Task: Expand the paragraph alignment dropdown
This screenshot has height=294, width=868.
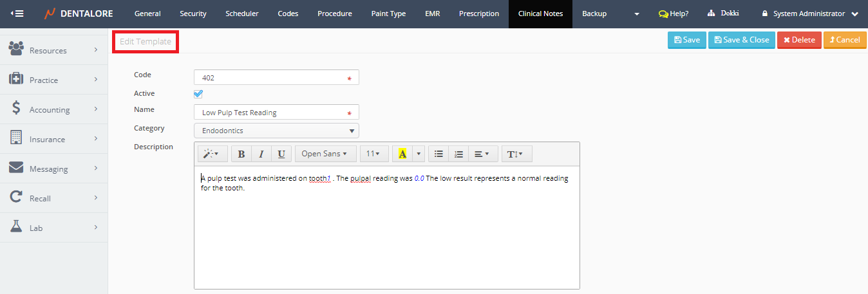Action: (482, 154)
